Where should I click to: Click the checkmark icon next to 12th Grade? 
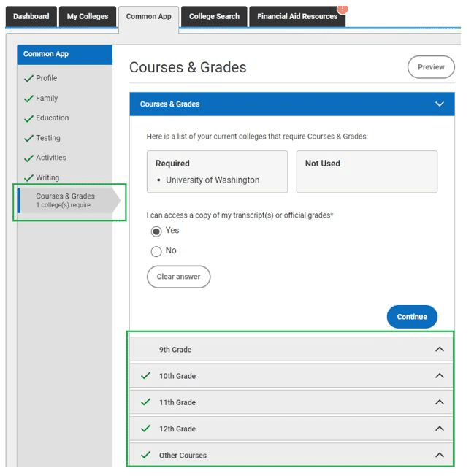(146, 429)
